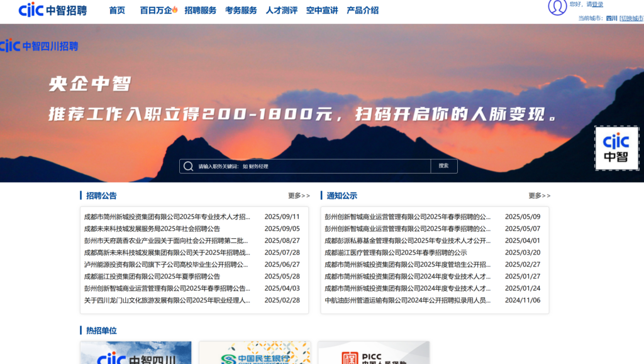Click the magnifier icon in the search bar
Image resolution: width=644 pixels, height=364 pixels.
click(187, 166)
